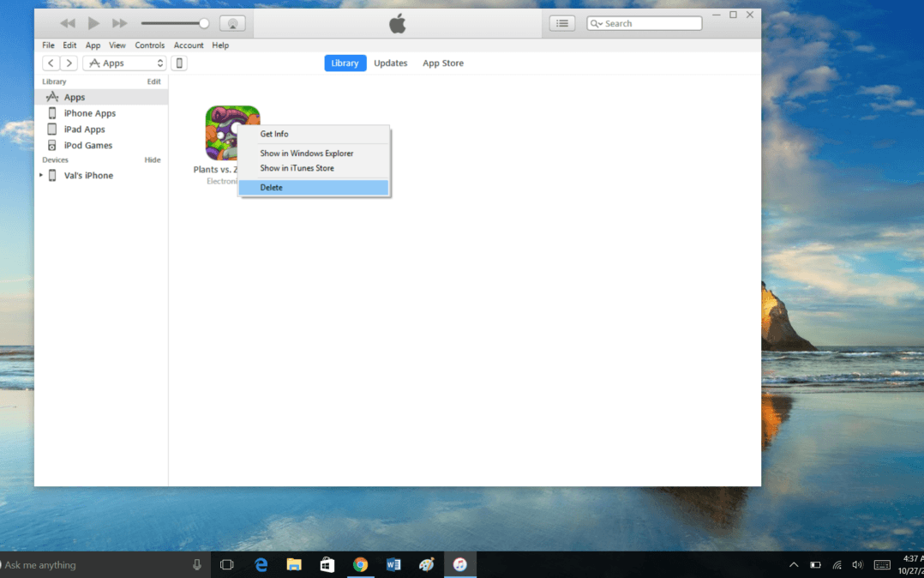The height and width of the screenshot is (578, 924).
Task: Open Task View on the taskbar
Action: coord(227,565)
